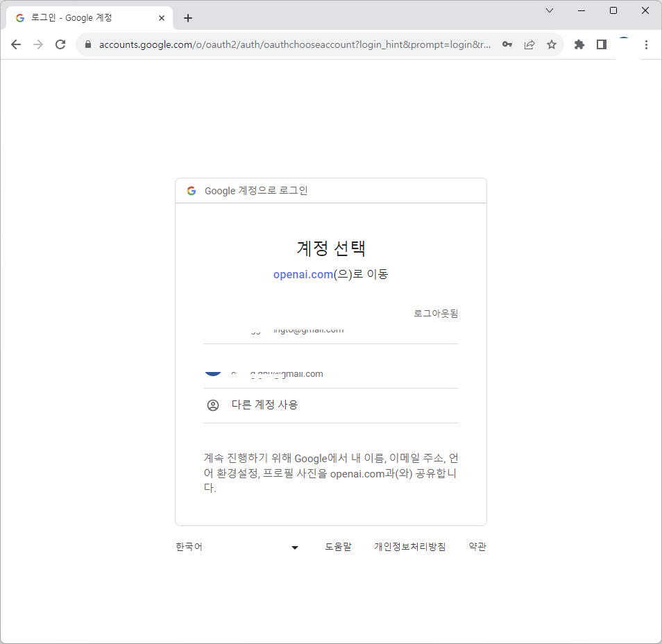Viewport: 662px width, 644px height.
Task: Open saved passwords key icon
Action: pos(507,44)
